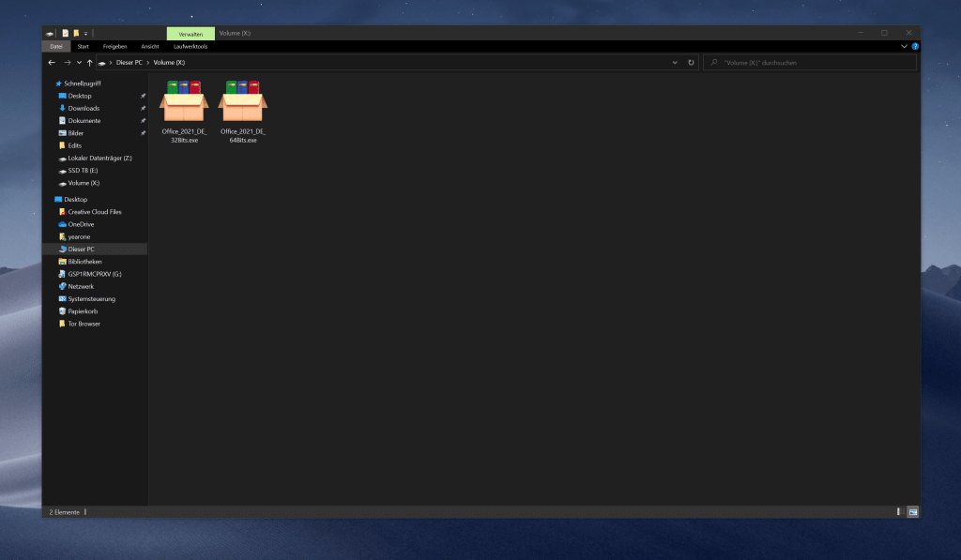Viewport: 961px width, 560px height.
Task: Select the Desktop root above Creative Cloud Files
Action: click(x=75, y=199)
